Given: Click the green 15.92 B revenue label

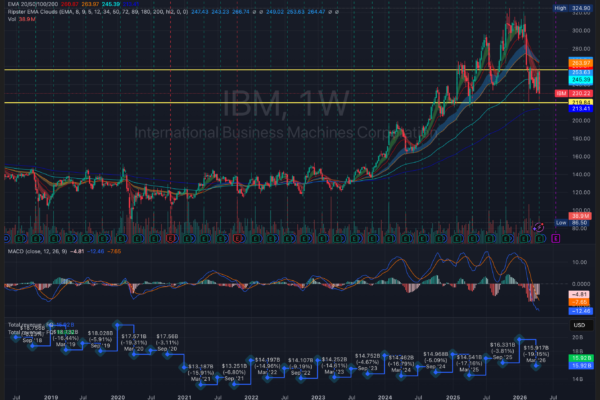Looking at the screenshot, I should tap(581, 358).
